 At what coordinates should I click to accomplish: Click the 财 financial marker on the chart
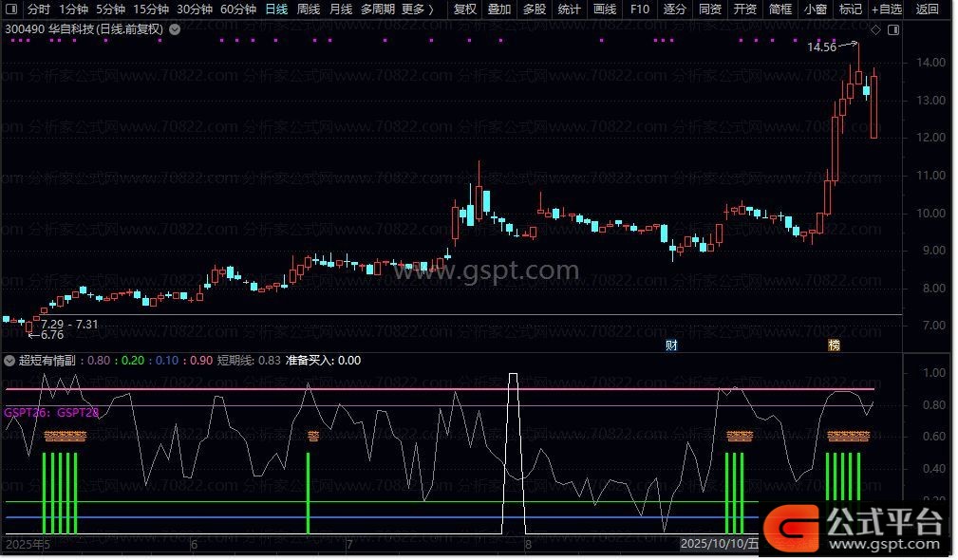point(672,345)
